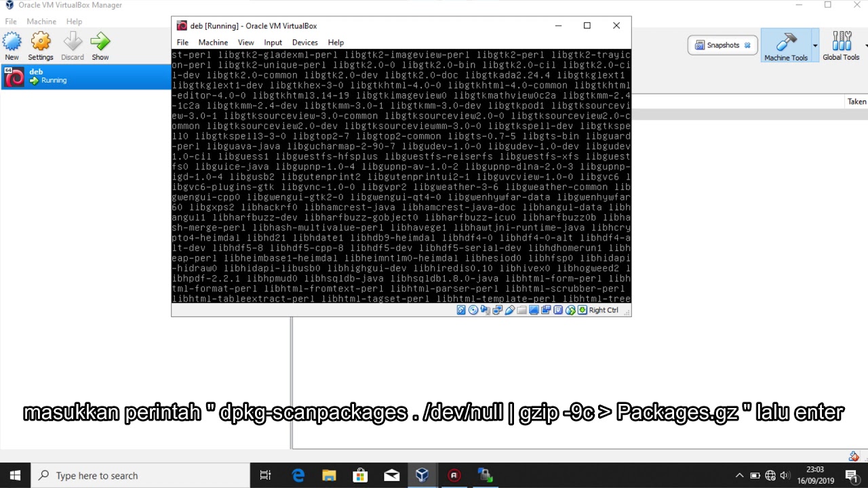This screenshot has height=488, width=868.
Task: Click the green Show arrow icon
Action: click(x=100, y=46)
